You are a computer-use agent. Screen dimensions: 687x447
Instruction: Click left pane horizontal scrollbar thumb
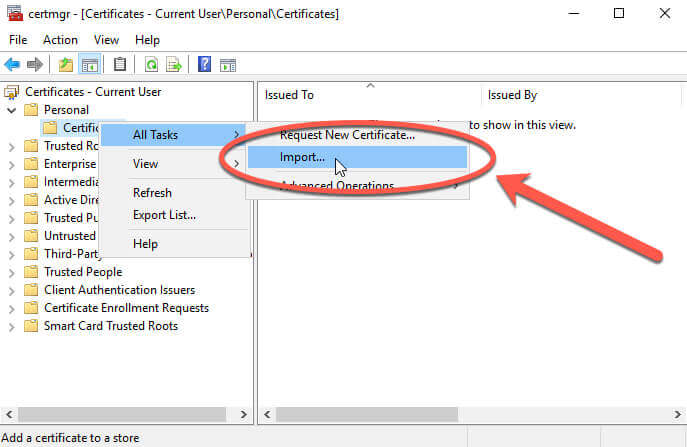pyautogui.click(x=122, y=414)
